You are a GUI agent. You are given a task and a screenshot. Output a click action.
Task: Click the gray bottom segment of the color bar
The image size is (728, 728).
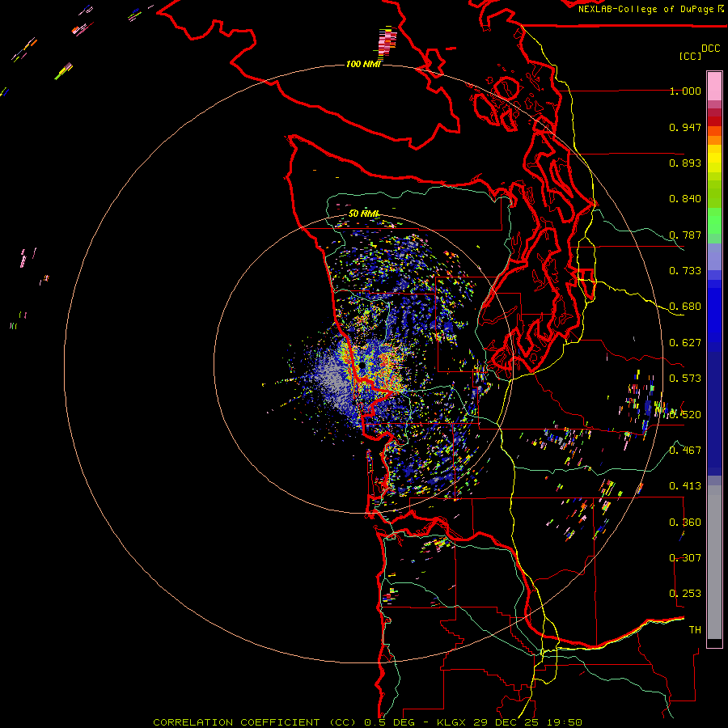pyautogui.click(x=714, y=562)
